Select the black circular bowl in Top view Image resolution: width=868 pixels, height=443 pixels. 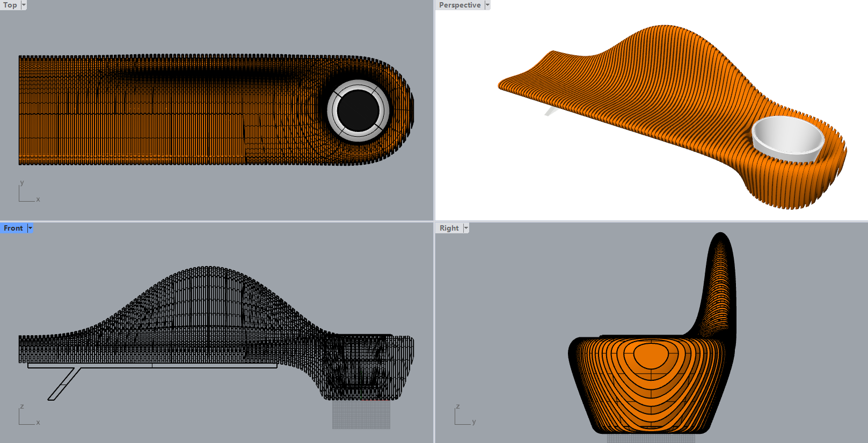(358, 111)
